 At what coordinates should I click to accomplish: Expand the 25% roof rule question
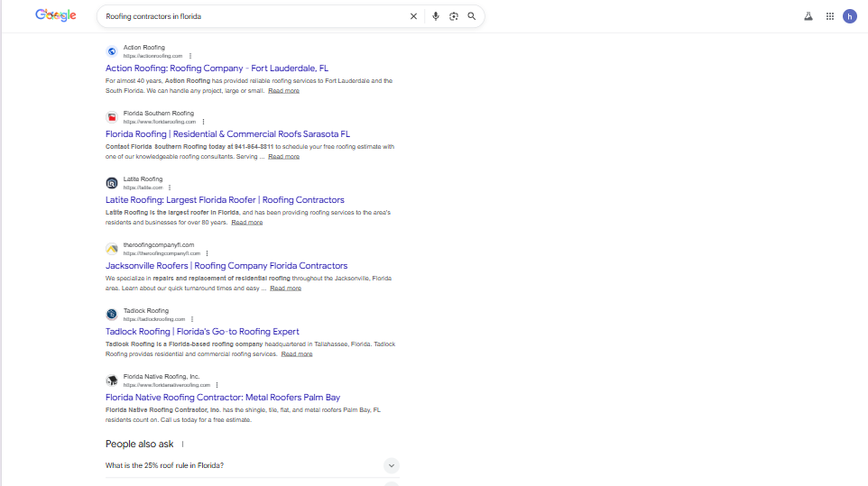click(392, 465)
